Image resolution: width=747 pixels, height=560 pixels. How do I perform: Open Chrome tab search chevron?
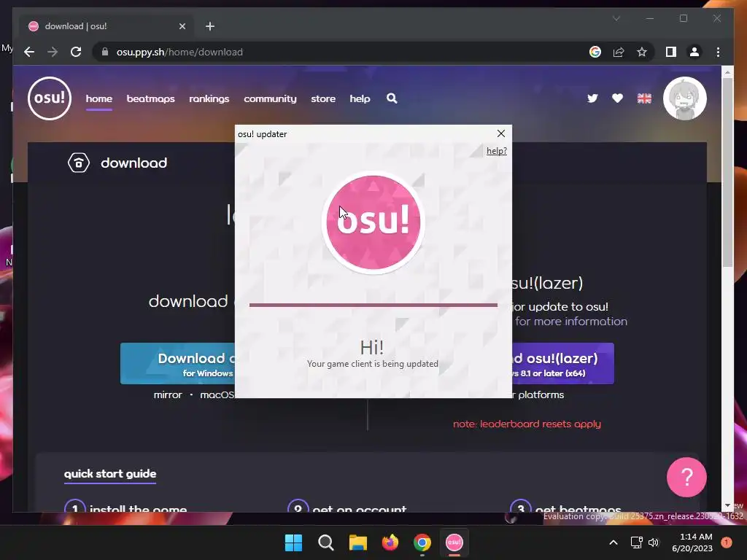pos(616,18)
